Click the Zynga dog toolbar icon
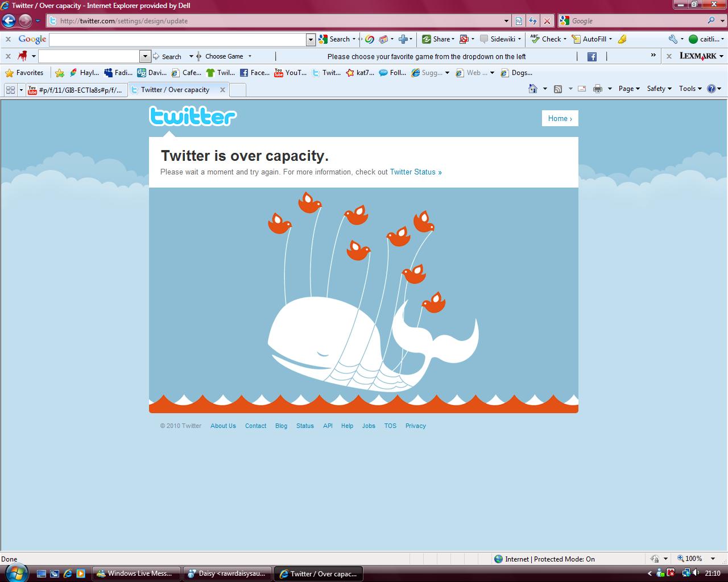The width and height of the screenshot is (728, 582). tap(23, 56)
